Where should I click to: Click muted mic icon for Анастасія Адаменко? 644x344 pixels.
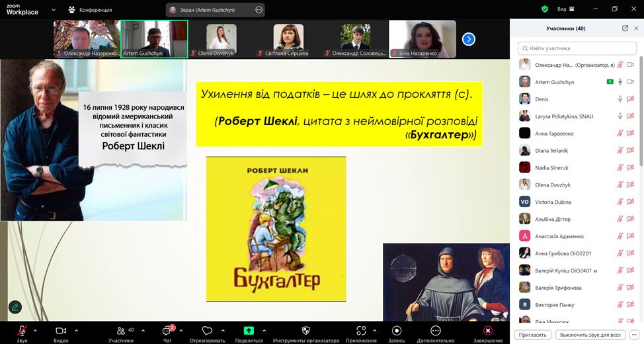pos(620,236)
